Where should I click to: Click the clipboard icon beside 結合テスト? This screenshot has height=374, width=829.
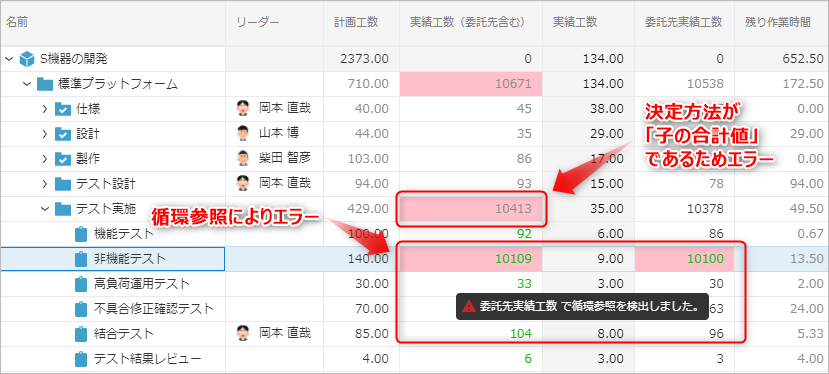pos(80,334)
